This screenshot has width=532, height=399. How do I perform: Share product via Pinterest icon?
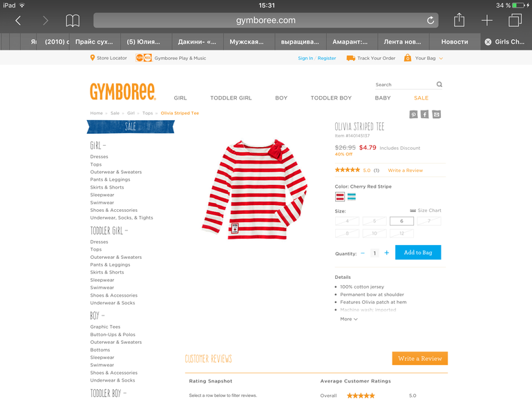pos(413,115)
